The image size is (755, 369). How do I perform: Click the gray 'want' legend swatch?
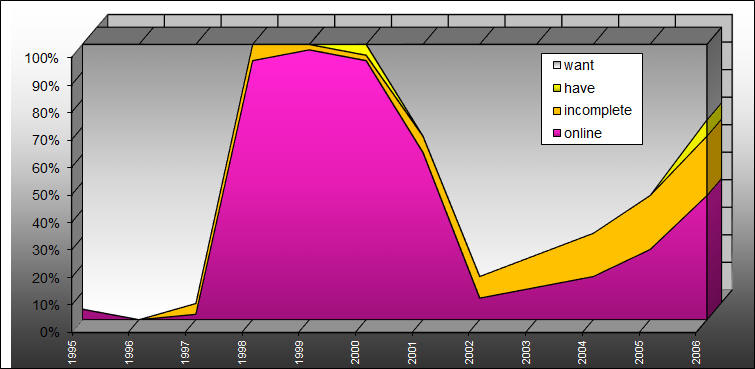[x=557, y=66]
